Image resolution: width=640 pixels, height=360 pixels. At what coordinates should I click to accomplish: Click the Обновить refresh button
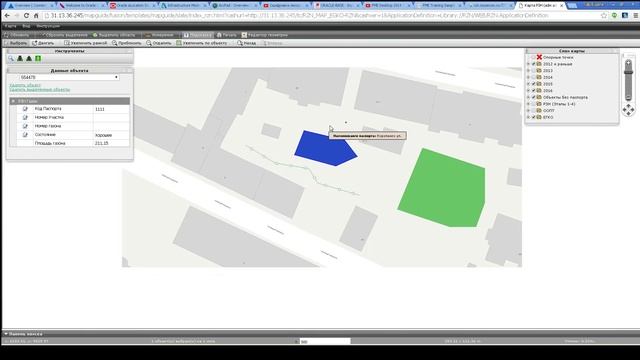point(16,35)
